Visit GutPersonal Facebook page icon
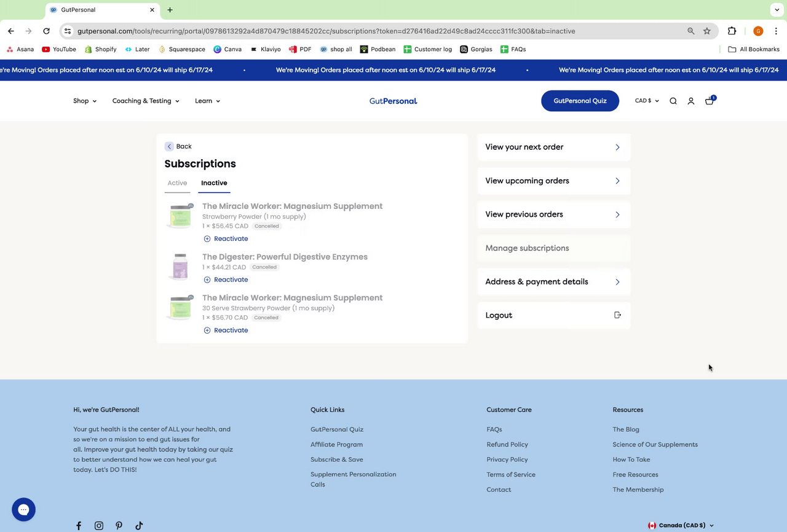The width and height of the screenshot is (787, 532). click(79, 526)
